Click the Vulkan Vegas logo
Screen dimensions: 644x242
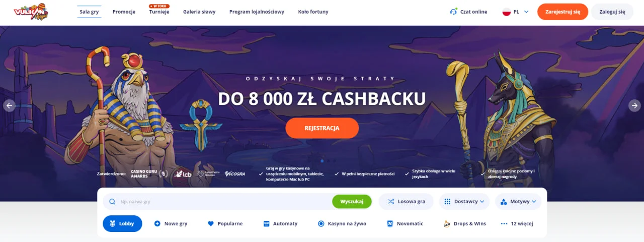click(x=31, y=11)
